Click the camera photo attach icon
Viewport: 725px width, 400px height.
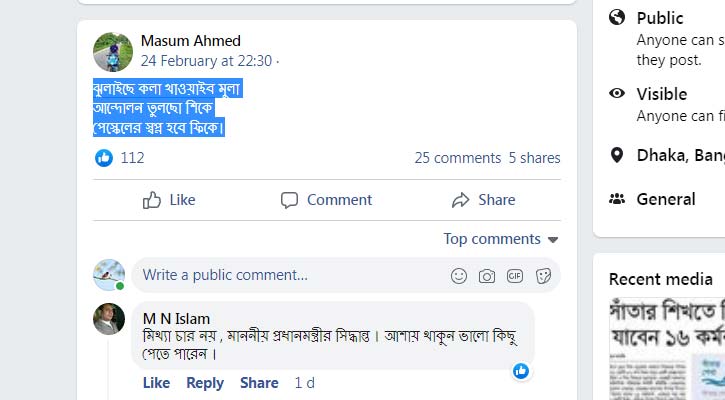coord(487,275)
